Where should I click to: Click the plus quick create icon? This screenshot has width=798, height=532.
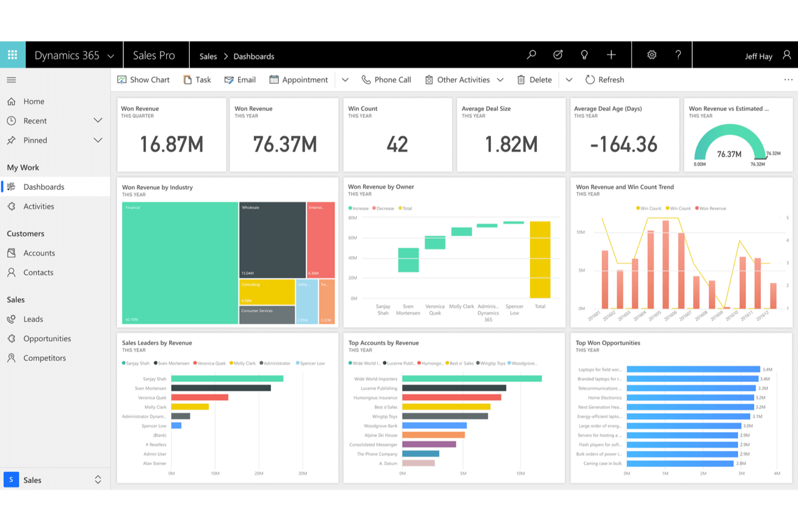[611, 54]
